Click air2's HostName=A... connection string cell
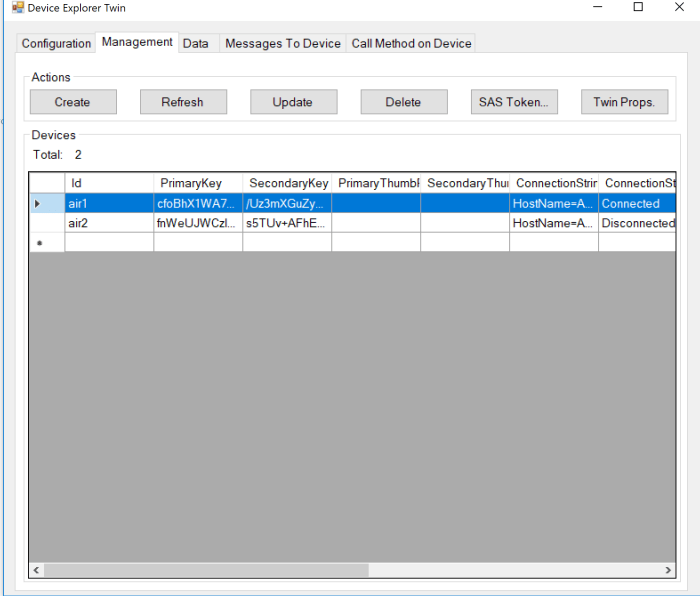700x596 pixels. 554,223
